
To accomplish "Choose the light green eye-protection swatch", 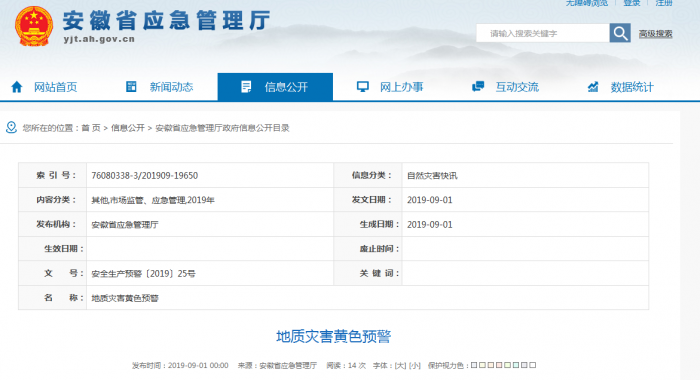I will [507, 365].
